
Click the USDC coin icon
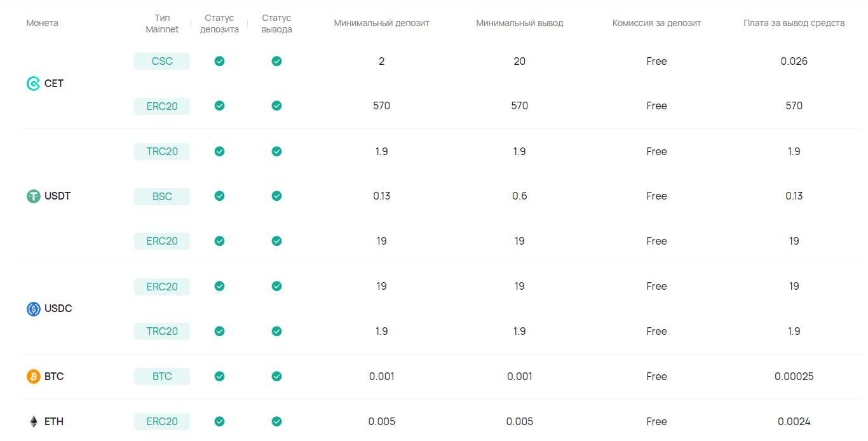pos(33,309)
